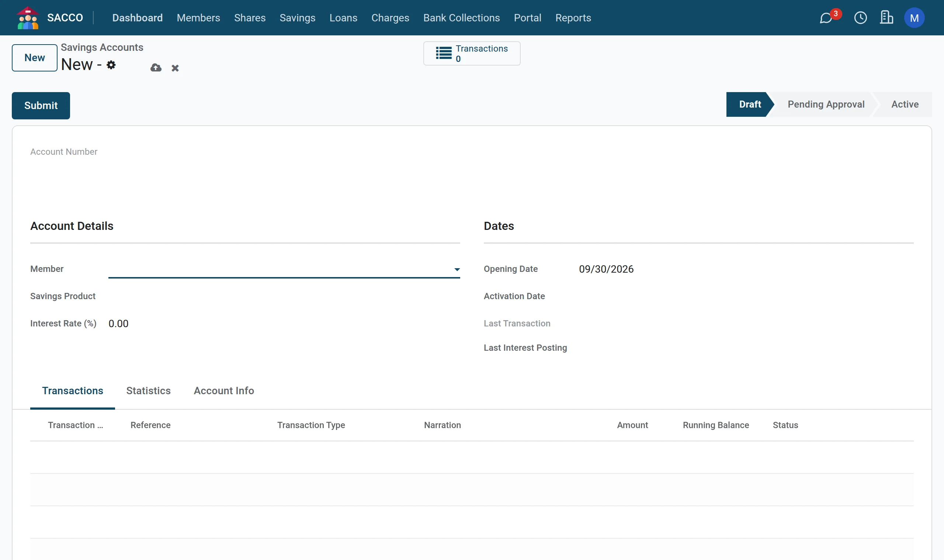Viewport: 944px width, 560px height.
Task: Switch to the Transactions tab
Action: tap(73, 391)
